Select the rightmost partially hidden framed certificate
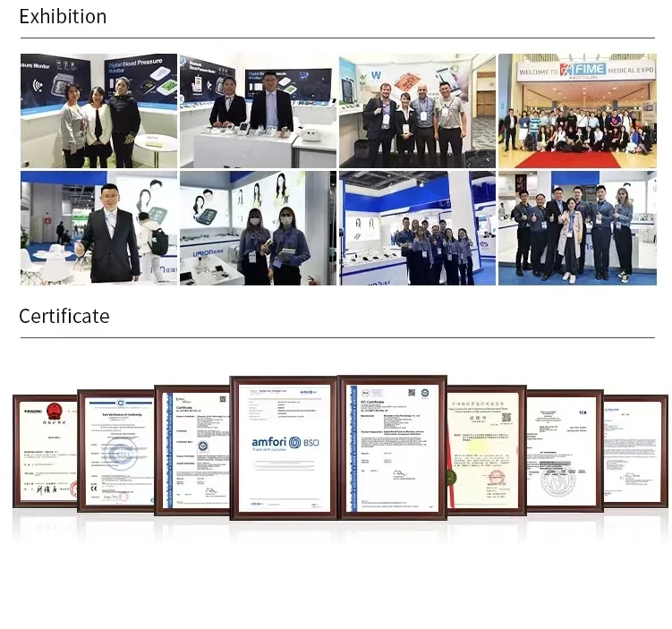This screenshot has height=629, width=672. coord(635,451)
